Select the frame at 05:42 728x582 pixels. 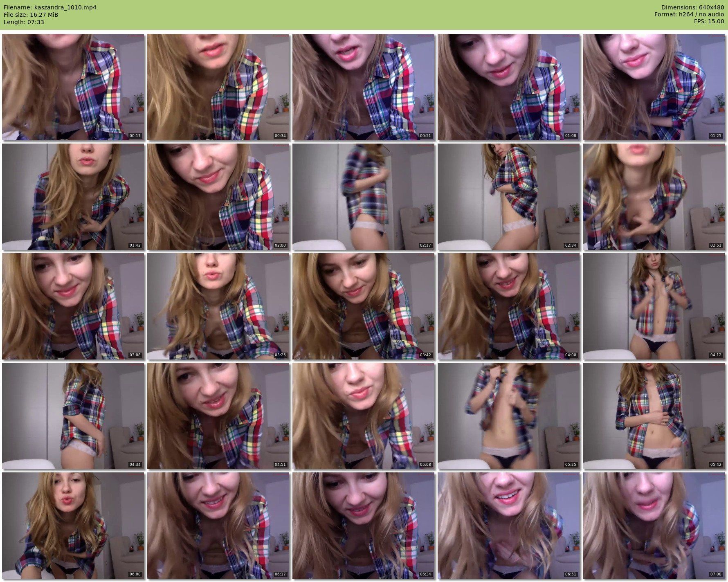coord(654,416)
